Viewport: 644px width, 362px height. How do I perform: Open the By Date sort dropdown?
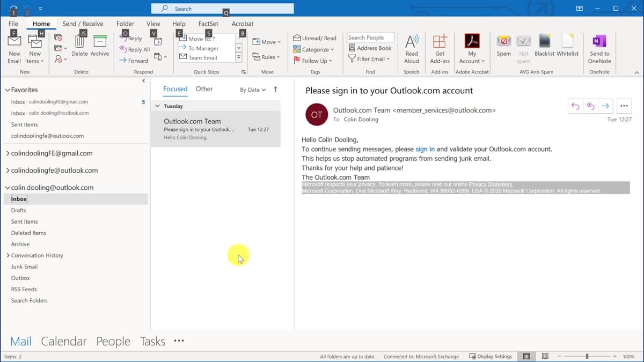(253, 90)
